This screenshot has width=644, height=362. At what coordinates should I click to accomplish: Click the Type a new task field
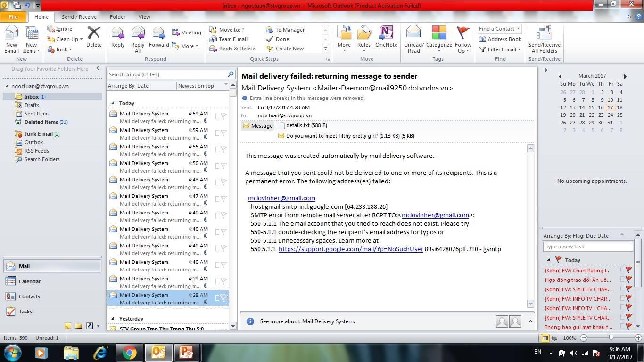point(588,247)
